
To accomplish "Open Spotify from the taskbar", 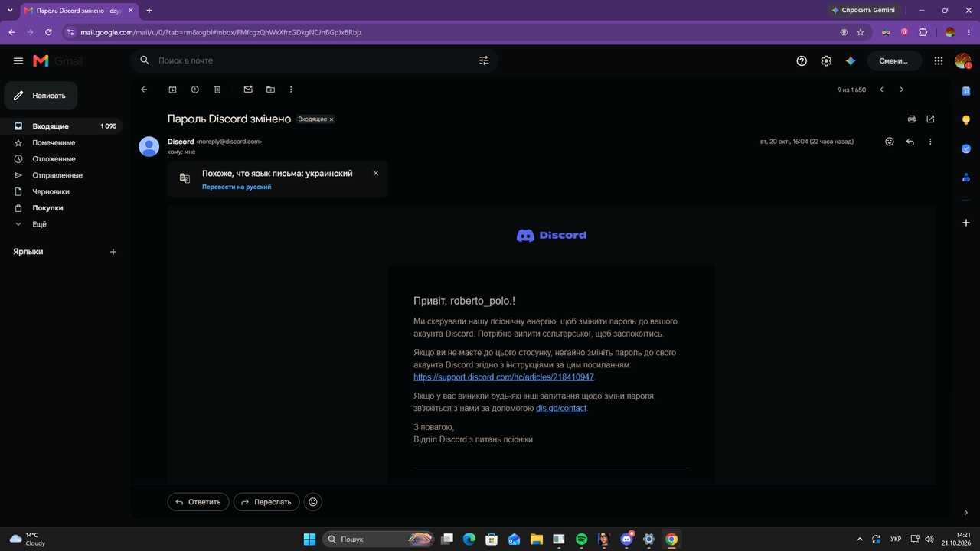I will [x=581, y=540].
